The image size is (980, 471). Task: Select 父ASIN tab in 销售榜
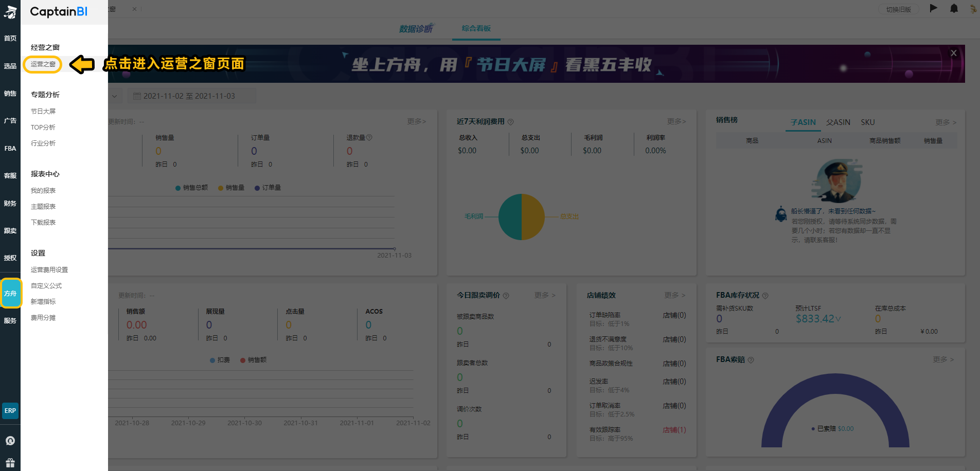click(838, 122)
